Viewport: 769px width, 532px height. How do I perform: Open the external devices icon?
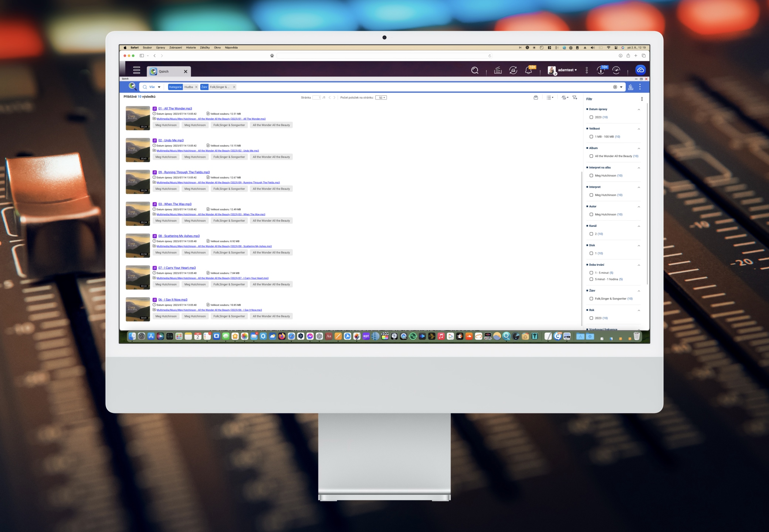pyautogui.click(x=513, y=70)
